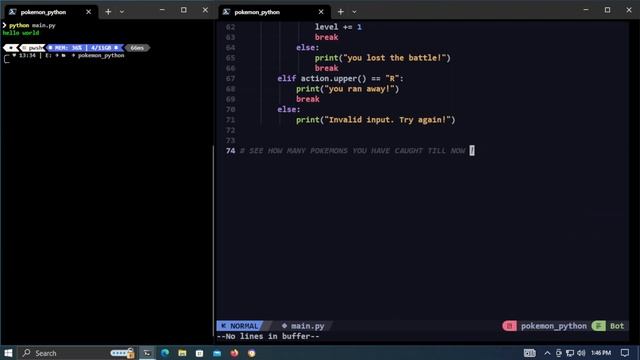Click the terminal icon on the left window tab
This screenshot has height=360, width=640.
tap(12, 12)
